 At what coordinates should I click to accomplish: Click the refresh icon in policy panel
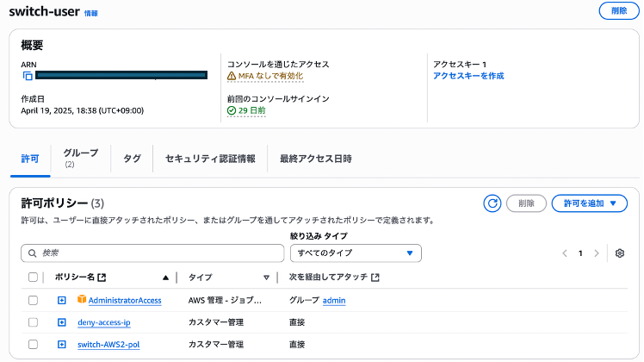[x=492, y=203]
